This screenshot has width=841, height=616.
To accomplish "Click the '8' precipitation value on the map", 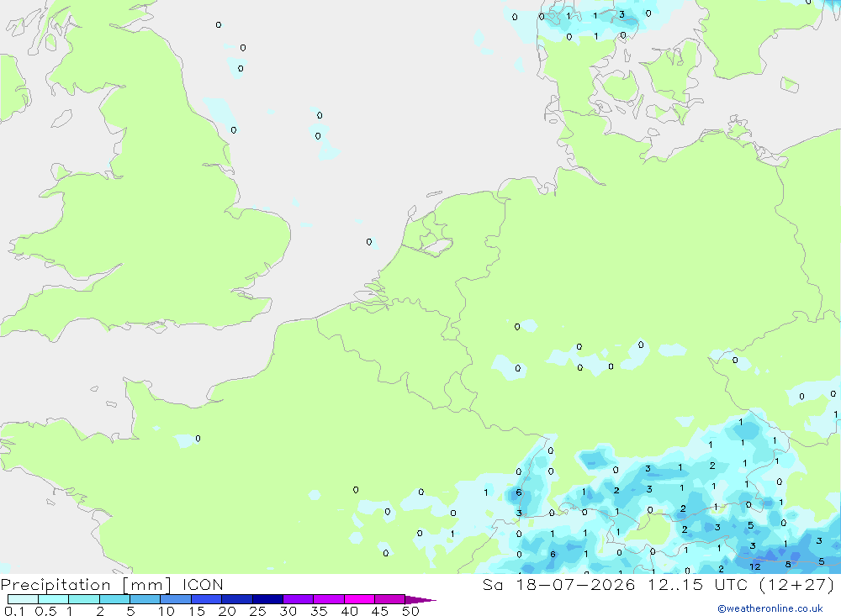I will pyautogui.click(x=788, y=564).
